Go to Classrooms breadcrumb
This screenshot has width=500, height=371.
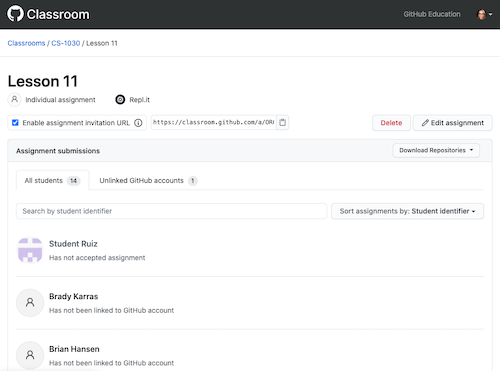pyautogui.click(x=26, y=43)
